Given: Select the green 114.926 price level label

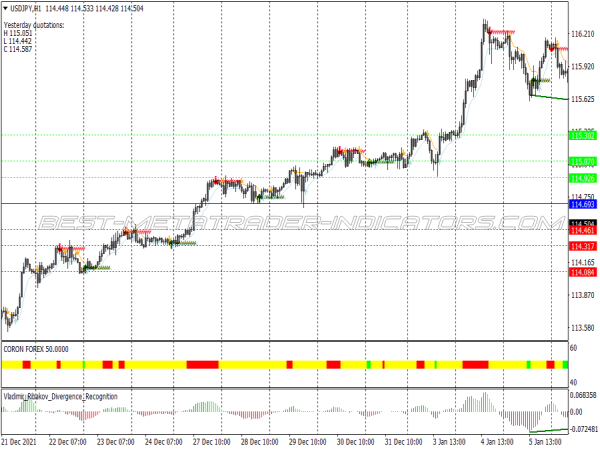Looking at the screenshot, I should [582, 178].
